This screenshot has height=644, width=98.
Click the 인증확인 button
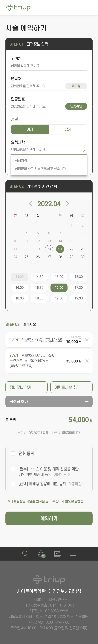[x=76, y=106]
